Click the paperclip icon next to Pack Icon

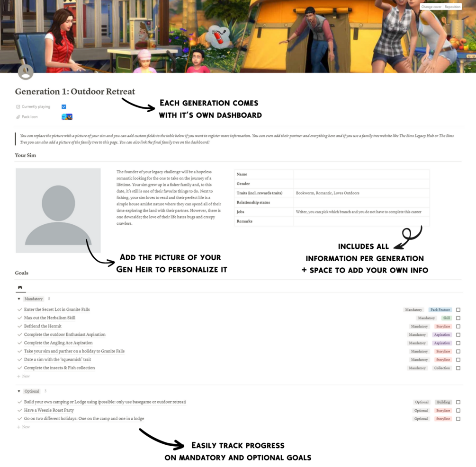coord(18,117)
